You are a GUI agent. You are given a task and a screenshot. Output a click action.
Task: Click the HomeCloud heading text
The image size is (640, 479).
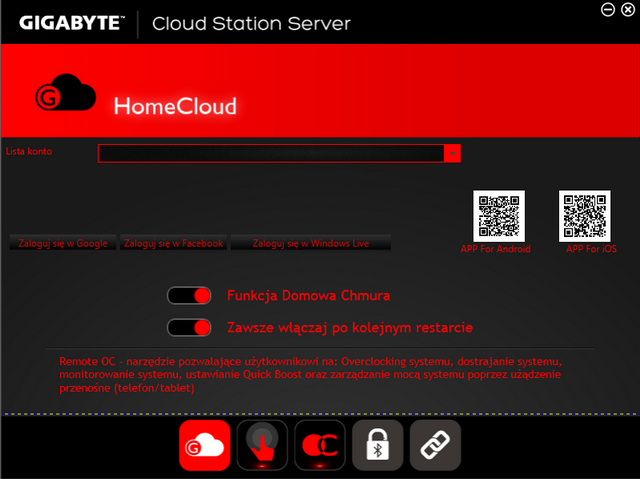tap(175, 106)
